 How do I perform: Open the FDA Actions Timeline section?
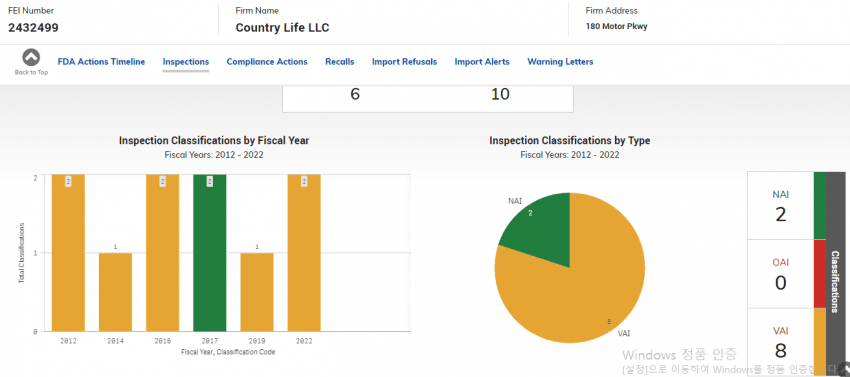pos(101,62)
